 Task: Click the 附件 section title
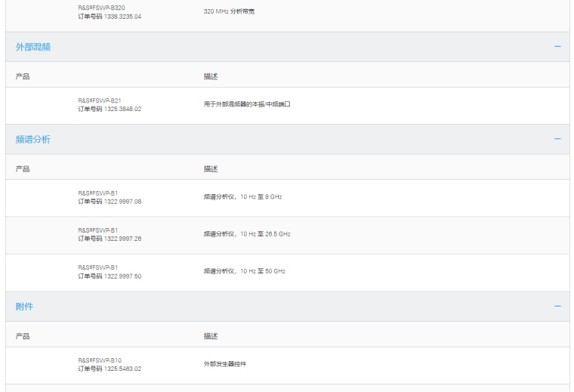coord(25,306)
